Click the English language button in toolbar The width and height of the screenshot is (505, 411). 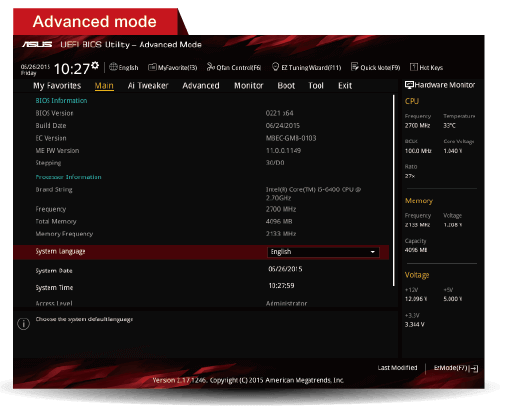(x=124, y=67)
